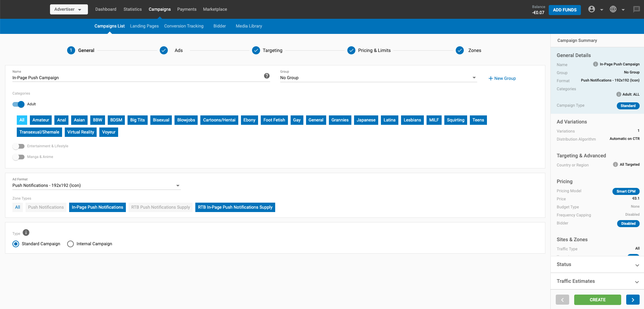This screenshot has height=309, width=644.
Task: Select the Internal Campaign radio button
Action: [70, 244]
